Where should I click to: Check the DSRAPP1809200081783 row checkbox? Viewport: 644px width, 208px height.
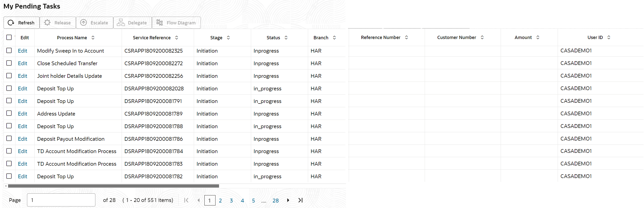tap(9, 163)
